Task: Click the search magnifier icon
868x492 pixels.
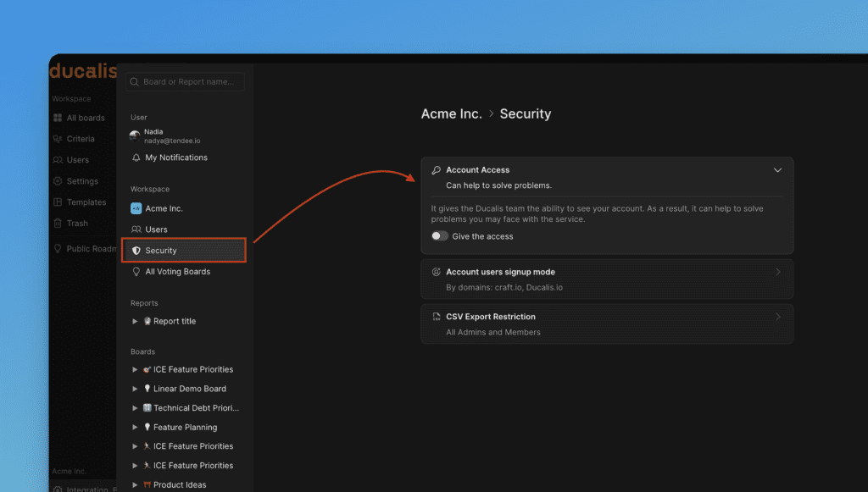Action: click(x=134, y=82)
